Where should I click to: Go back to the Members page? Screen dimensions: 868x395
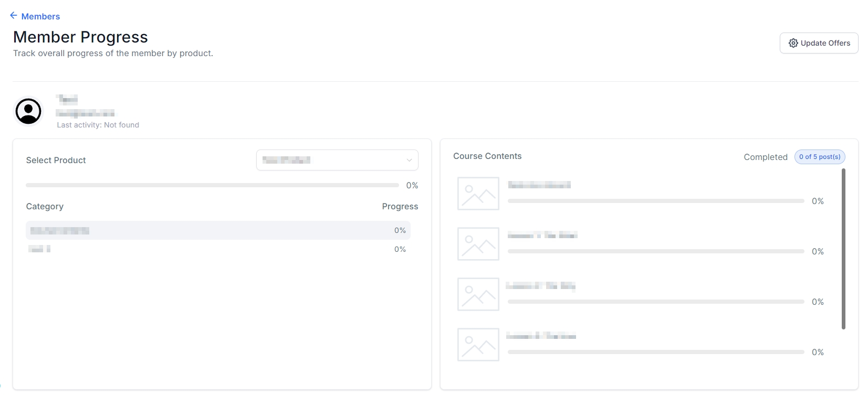click(40, 16)
